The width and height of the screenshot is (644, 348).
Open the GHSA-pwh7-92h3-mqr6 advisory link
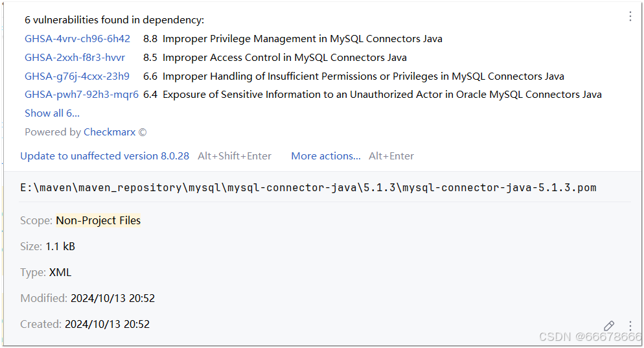point(81,95)
